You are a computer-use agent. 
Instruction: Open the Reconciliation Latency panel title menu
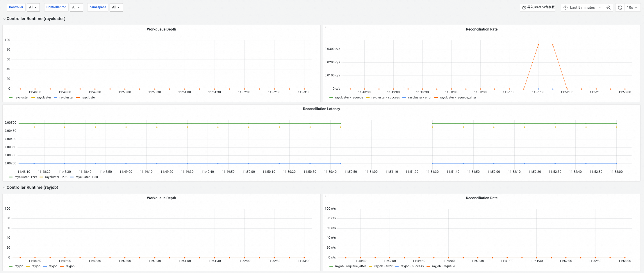click(x=321, y=109)
